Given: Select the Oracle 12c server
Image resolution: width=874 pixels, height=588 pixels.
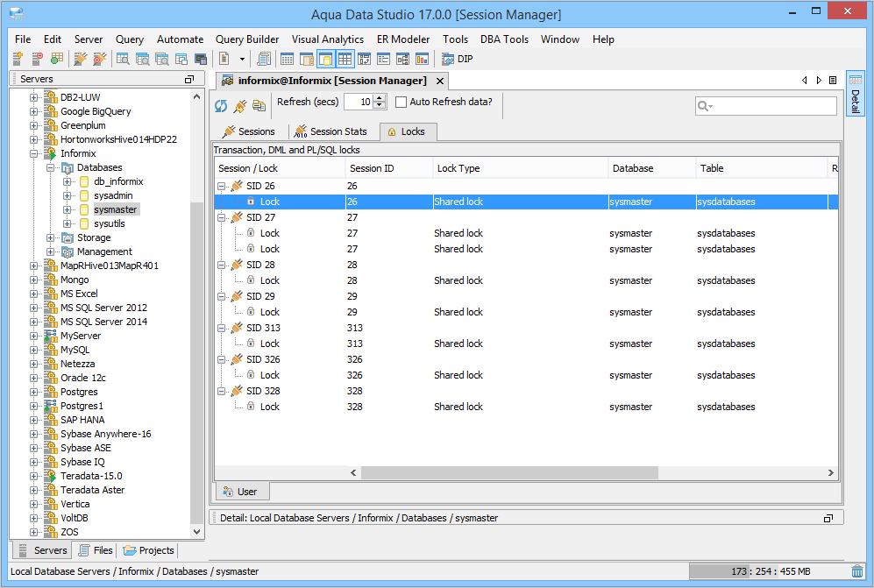Looking at the screenshot, I should pos(83,378).
